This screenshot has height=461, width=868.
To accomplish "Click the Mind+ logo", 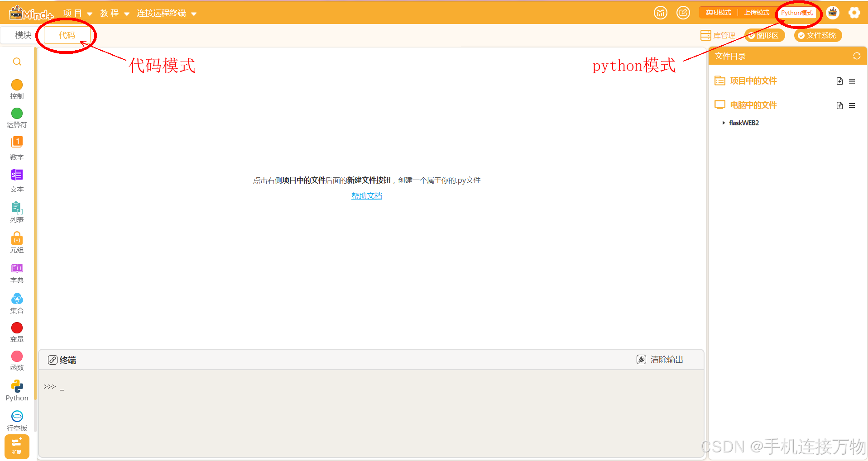I will (31, 13).
